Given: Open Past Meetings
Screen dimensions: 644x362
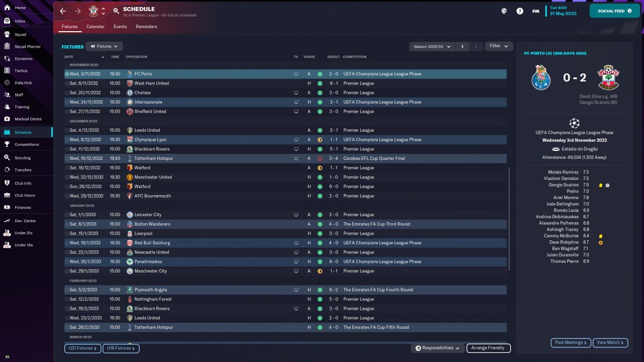Looking at the screenshot, I should [571, 342].
